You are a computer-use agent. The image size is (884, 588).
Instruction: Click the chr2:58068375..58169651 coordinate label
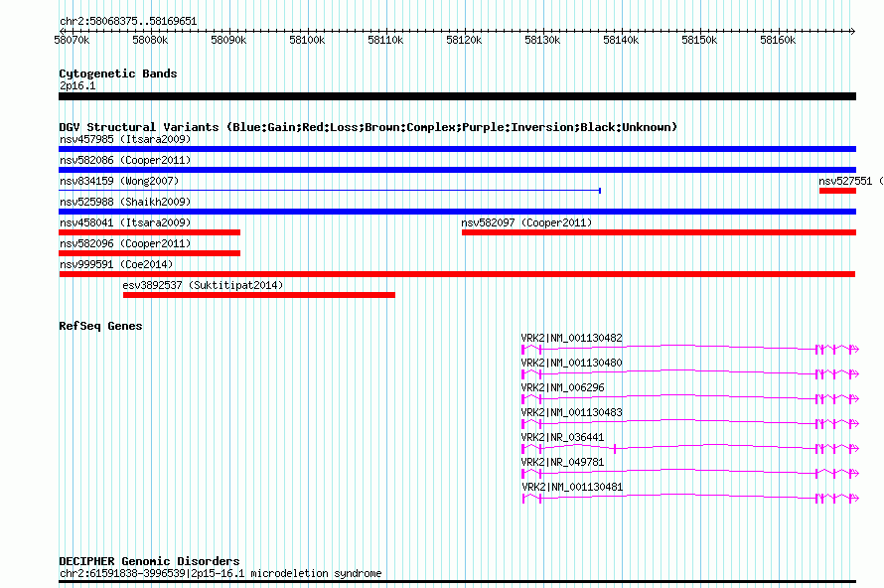128,22
